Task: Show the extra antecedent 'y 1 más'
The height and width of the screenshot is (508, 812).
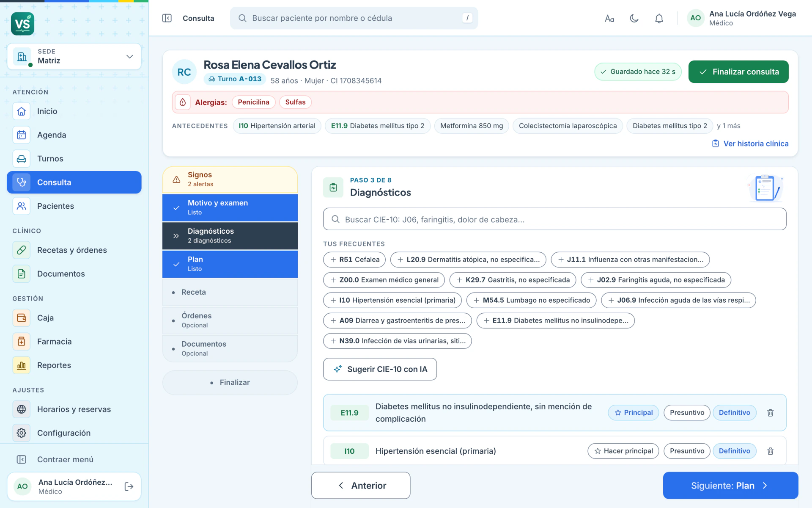Action: pyautogui.click(x=729, y=126)
